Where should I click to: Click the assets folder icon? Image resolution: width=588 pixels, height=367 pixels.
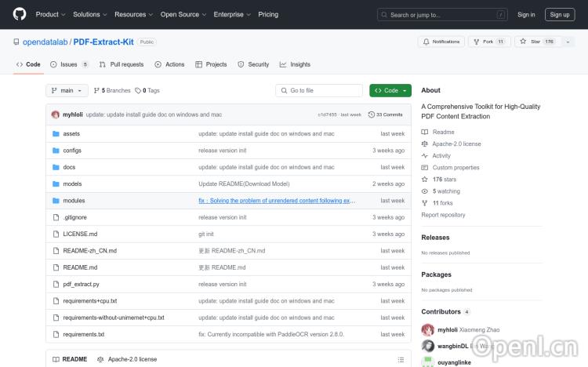click(x=56, y=134)
